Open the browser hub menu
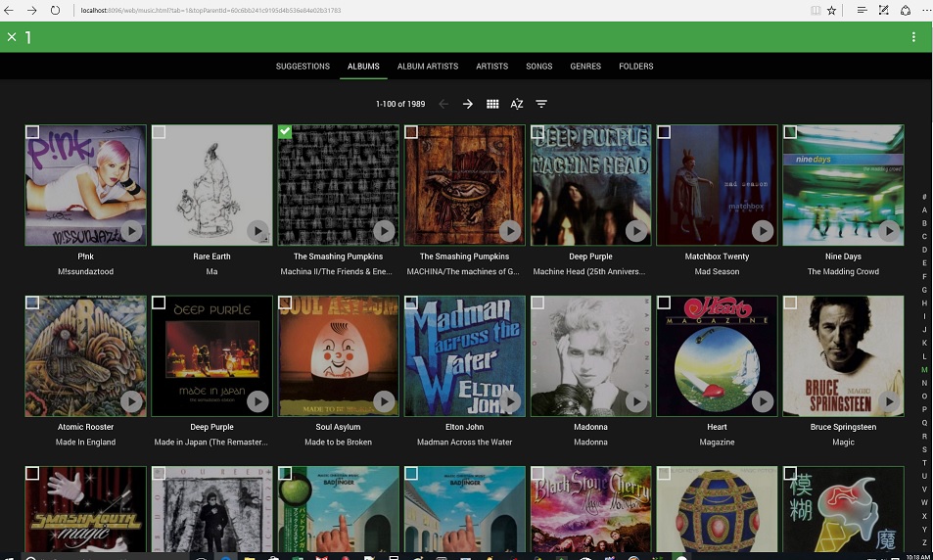Viewport: 933px width, 560px height. tap(862, 10)
